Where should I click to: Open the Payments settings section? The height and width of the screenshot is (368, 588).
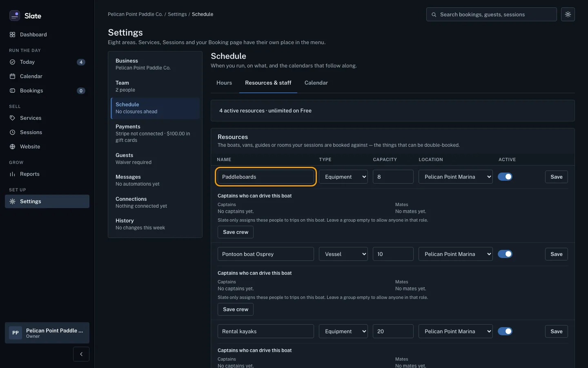click(155, 133)
